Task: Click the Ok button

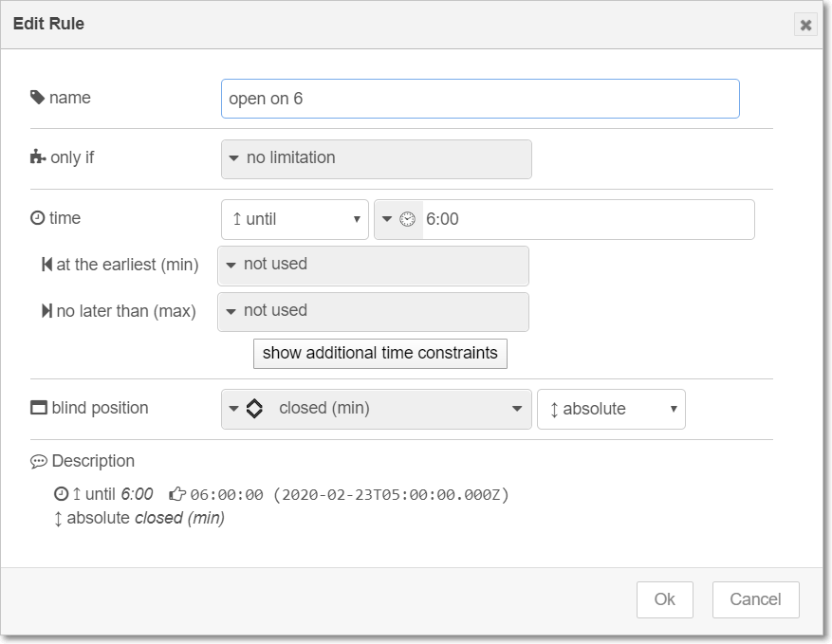Action: 665,599
